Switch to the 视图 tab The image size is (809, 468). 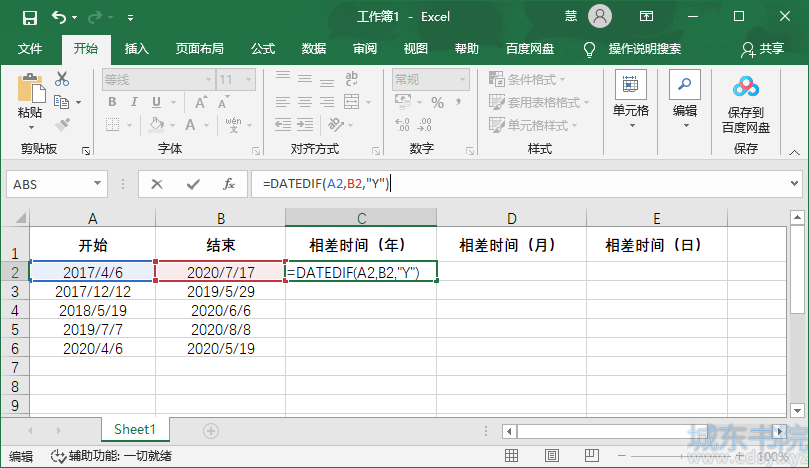[x=415, y=49]
